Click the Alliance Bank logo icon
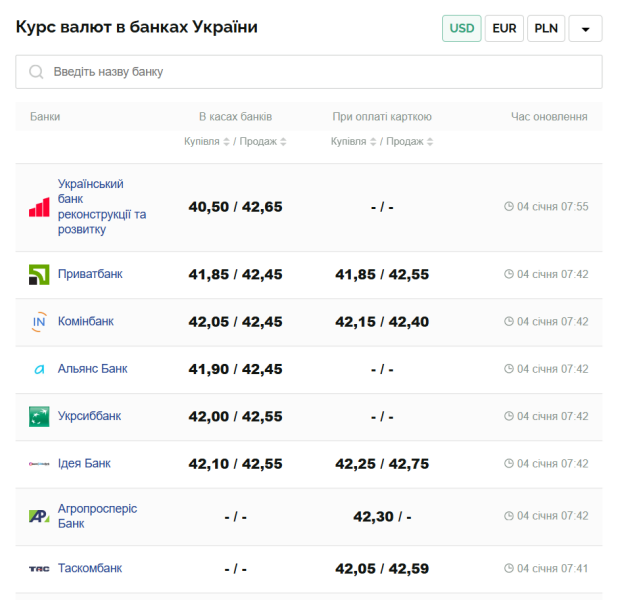Screen dimensions: 620x600 click(x=39, y=369)
